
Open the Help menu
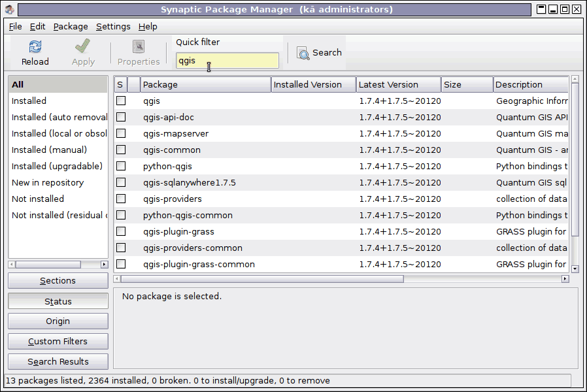(x=148, y=27)
